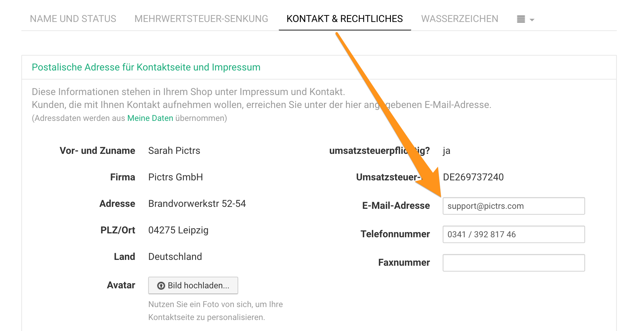Click the E-Mail-Adresse field label
The height and width of the screenshot is (331, 644).
(396, 206)
